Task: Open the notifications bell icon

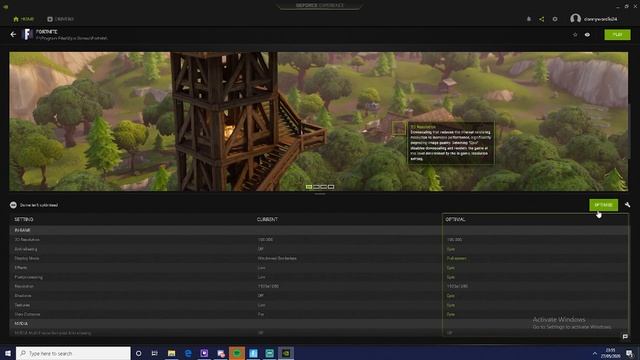Action: coord(529,19)
